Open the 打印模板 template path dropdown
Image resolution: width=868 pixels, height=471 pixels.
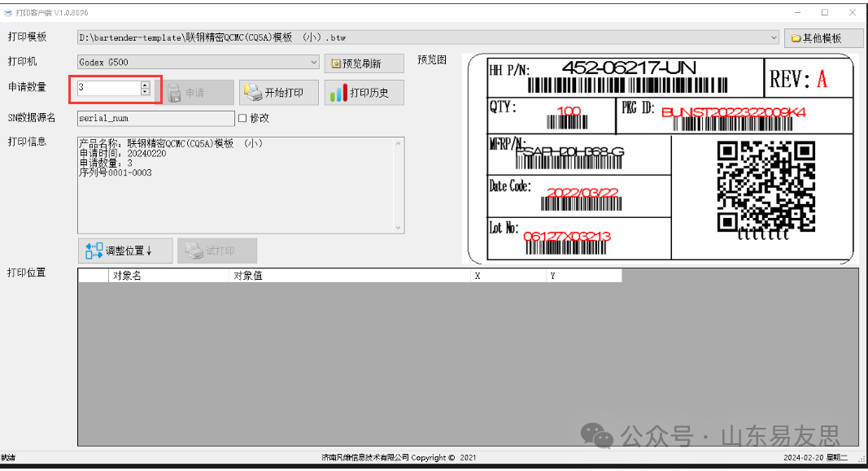click(774, 37)
